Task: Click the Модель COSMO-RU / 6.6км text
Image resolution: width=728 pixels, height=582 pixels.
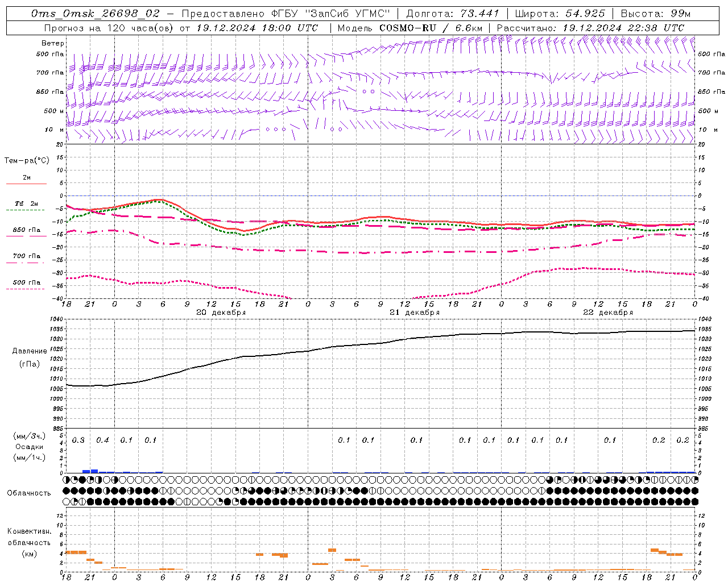Action: pyautogui.click(x=410, y=28)
